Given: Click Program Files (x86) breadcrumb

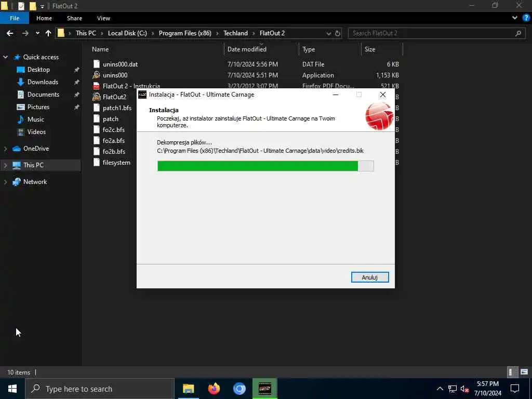Looking at the screenshot, I should pos(185,33).
